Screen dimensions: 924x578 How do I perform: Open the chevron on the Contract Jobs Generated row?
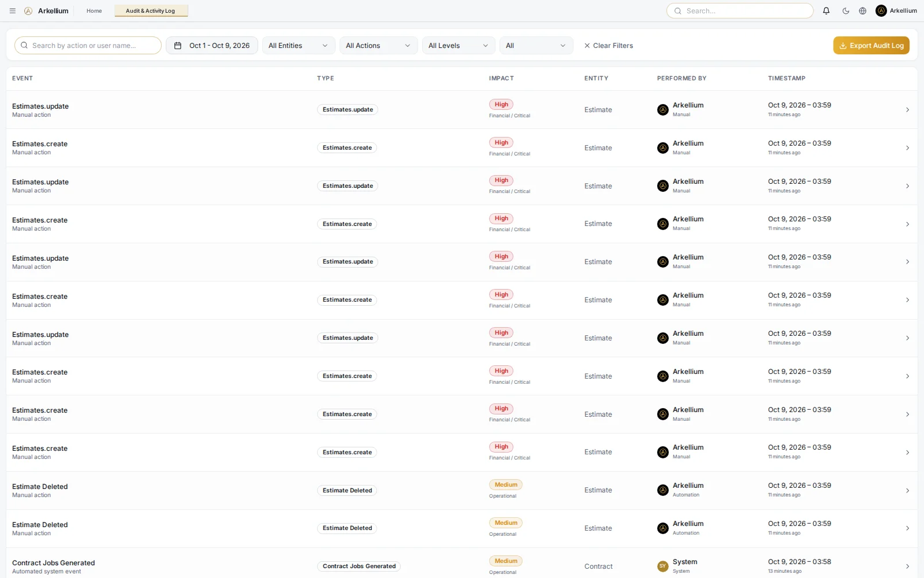coord(908,566)
